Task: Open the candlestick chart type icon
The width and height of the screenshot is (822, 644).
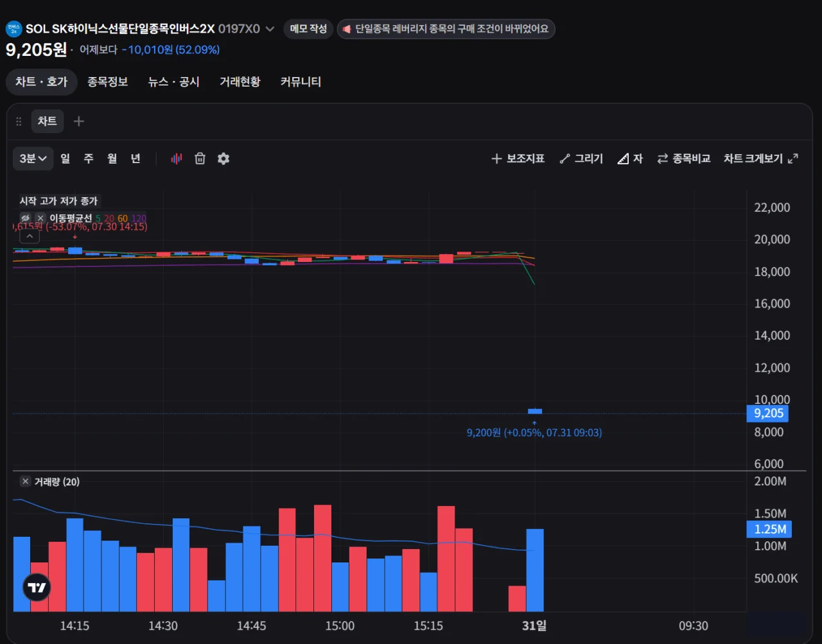Action: click(177, 159)
